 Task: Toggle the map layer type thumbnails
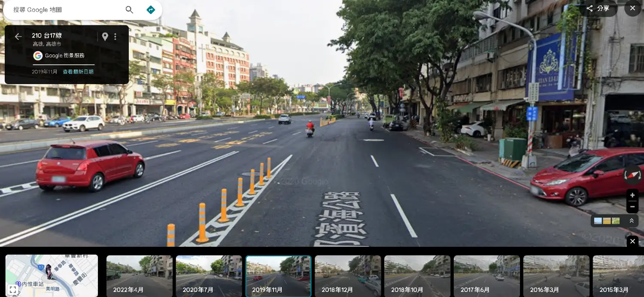click(x=607, y=221)
